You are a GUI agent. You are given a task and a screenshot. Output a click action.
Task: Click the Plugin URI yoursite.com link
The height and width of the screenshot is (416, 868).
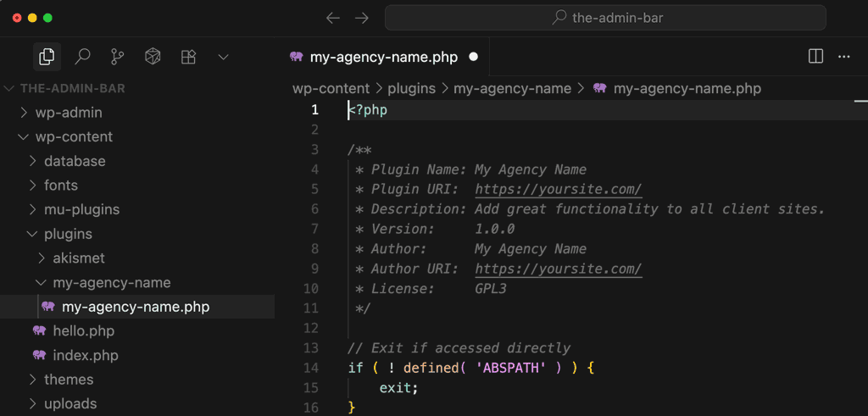point(558,189)
